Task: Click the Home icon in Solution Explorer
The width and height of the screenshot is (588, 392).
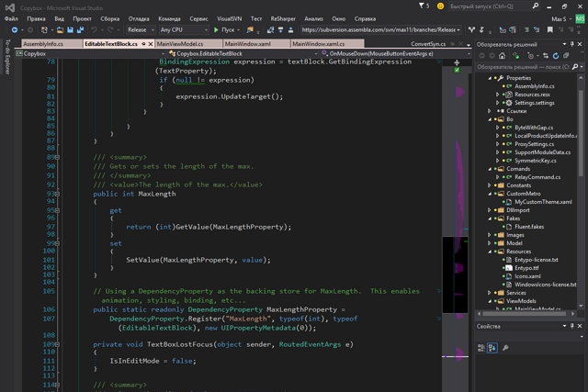Action: tap(503, 56)
